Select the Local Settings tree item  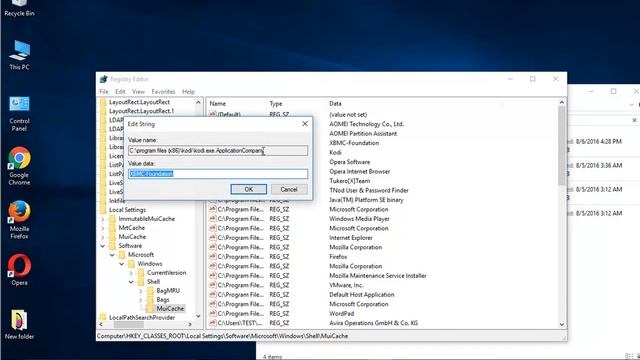[x=127, y=210]
